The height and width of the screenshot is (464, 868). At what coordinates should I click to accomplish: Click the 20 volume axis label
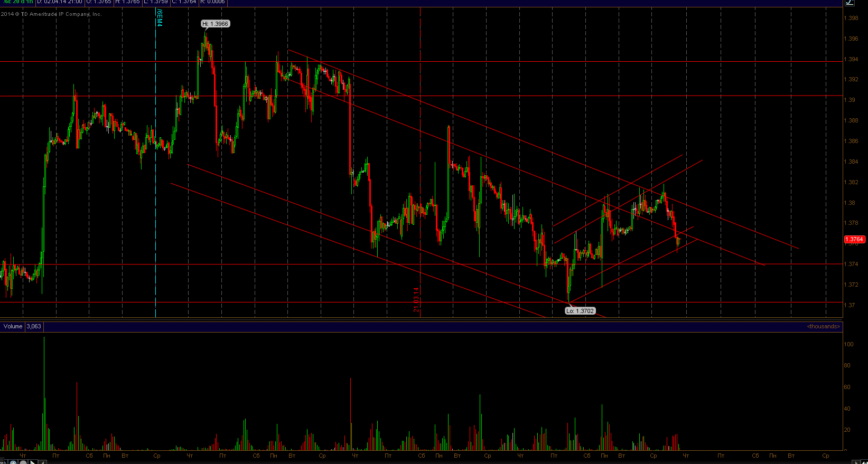tap(847, 430)
